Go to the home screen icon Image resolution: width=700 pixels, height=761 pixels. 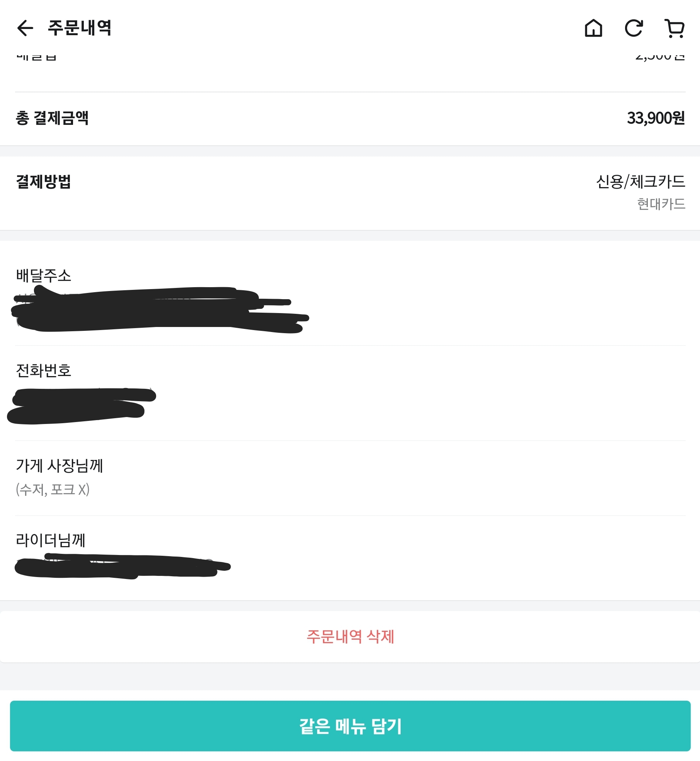coord(593,28)
